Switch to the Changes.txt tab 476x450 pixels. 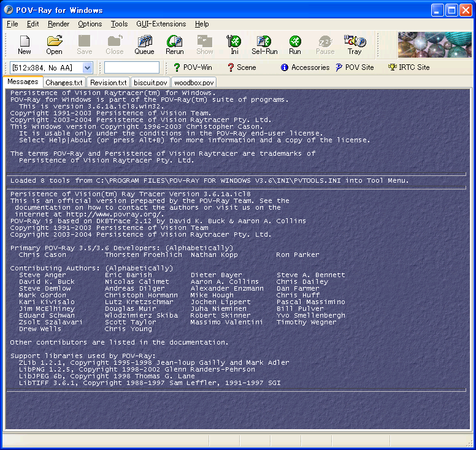click(64, 83)
